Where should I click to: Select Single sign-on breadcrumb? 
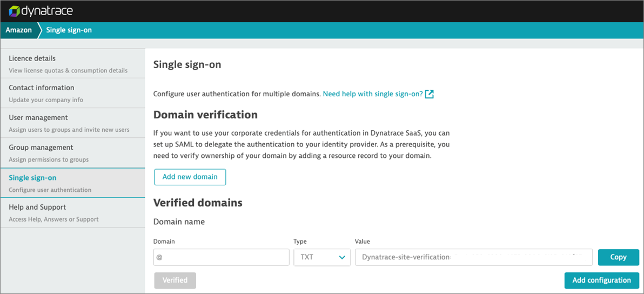(69, 30)
